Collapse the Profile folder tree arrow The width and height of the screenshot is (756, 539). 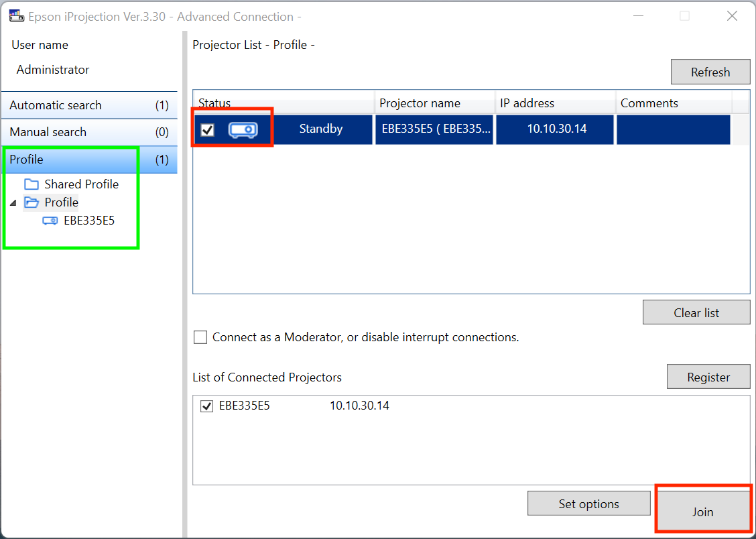[13, 203]
